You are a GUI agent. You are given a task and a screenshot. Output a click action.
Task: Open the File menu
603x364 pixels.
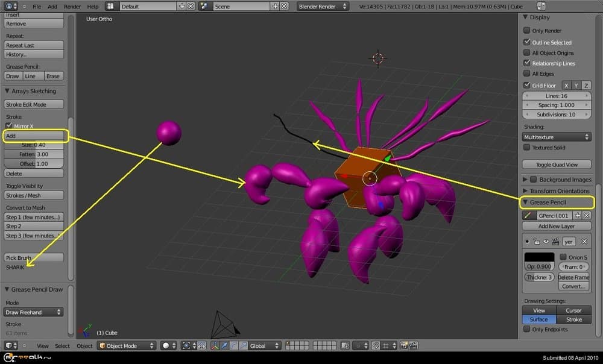point(37,7)
